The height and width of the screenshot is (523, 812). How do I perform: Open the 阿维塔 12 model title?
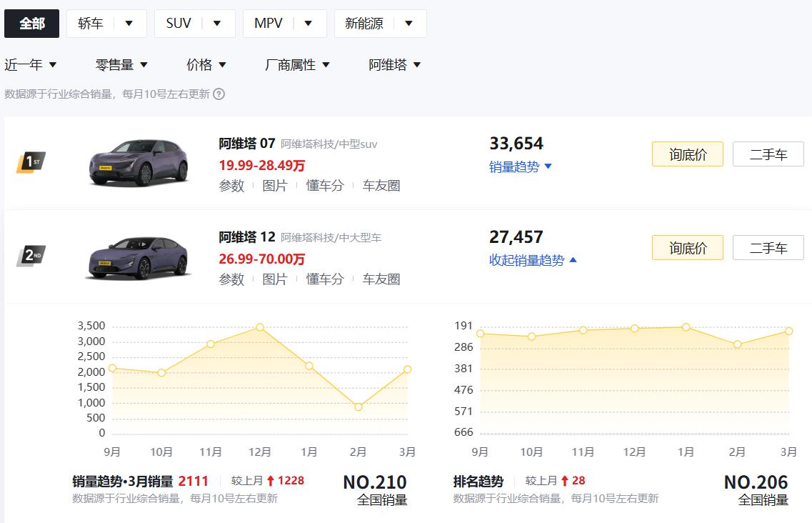click(x=246, y=237)
